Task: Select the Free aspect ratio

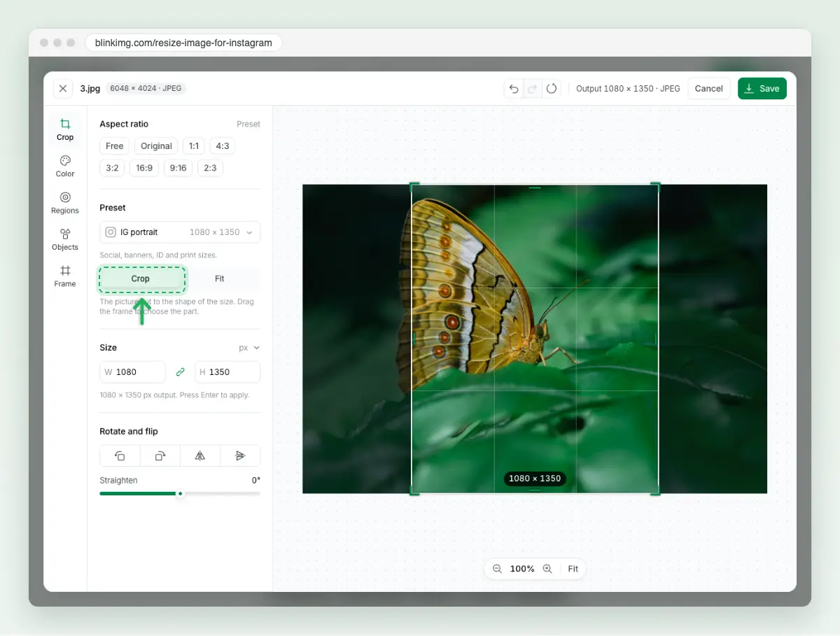Action: point(115,146)
